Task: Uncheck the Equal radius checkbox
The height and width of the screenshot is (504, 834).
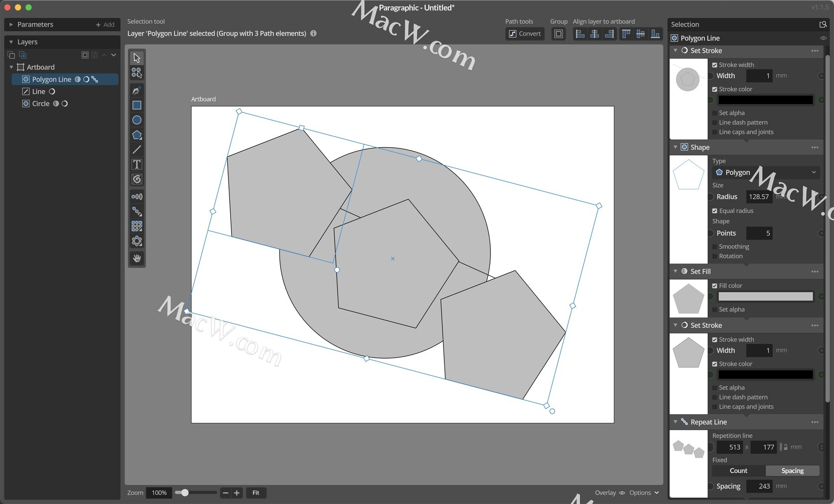Action: click(715, 211)
